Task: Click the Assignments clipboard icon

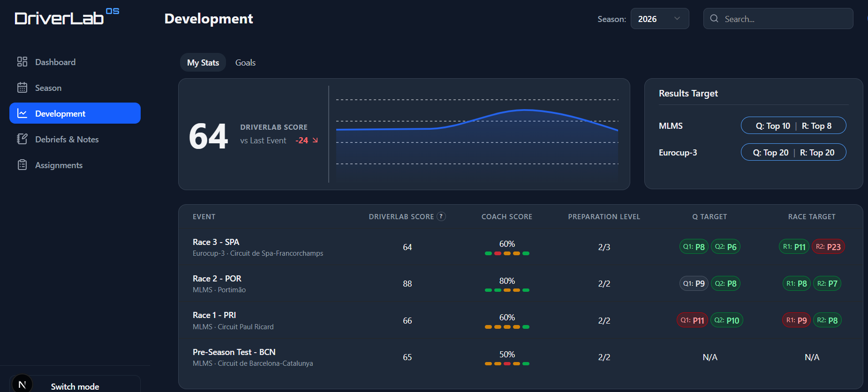Action: tap(22, 165)
